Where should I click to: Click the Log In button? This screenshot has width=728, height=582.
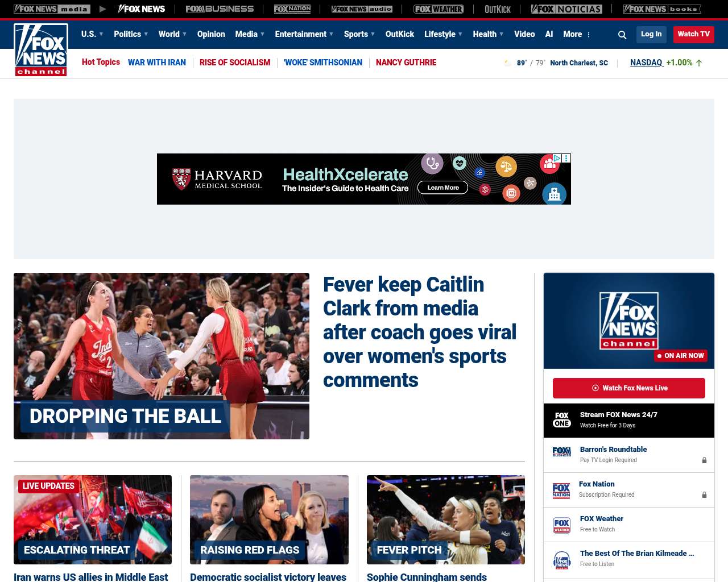pyautogui.click(x=651, y=34)
